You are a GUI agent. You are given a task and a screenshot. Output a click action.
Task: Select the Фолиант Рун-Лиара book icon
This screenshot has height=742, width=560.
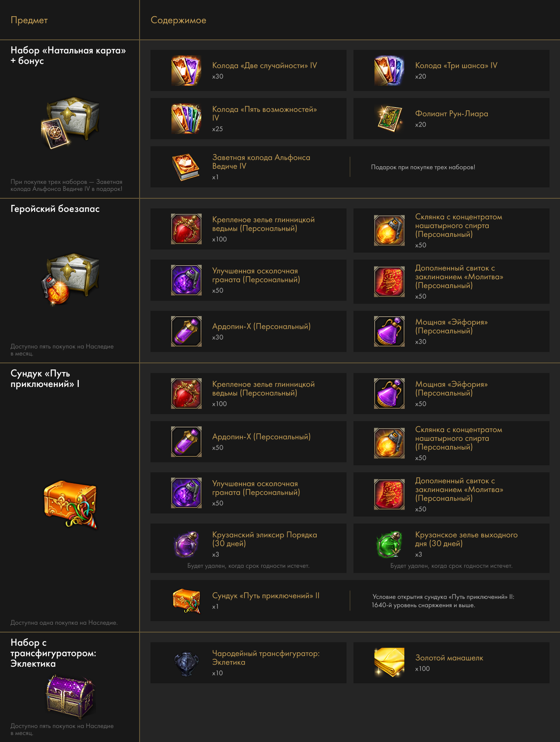(x=389, y=119)
